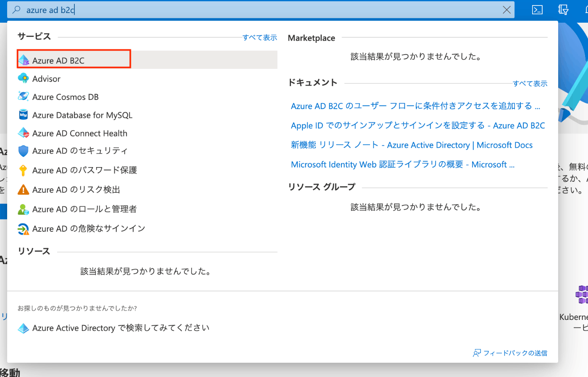Open the B2C conditional access user flow doc

click(x=415, y=106)
